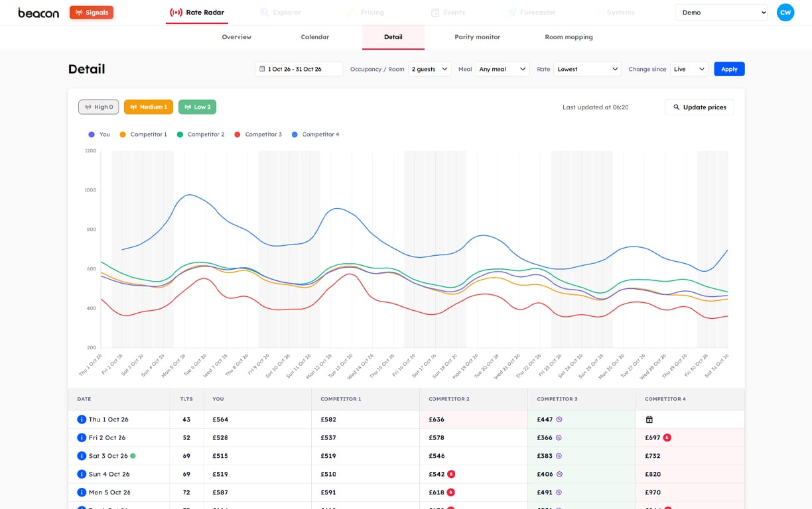The width and height of the screenshot is (812, 509).
Task: Click the purple icon next to £366
Action: [x=559, y=437]
